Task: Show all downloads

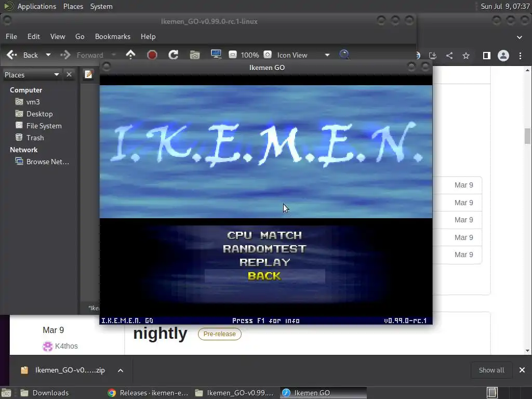Action: [x=491, y=370]
